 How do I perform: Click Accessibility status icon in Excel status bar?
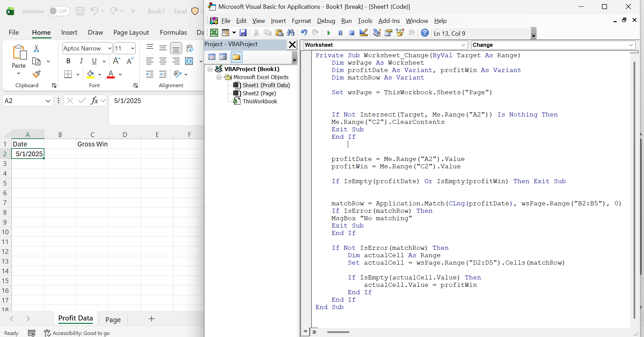pyautogui.click(x=47, y=333)
